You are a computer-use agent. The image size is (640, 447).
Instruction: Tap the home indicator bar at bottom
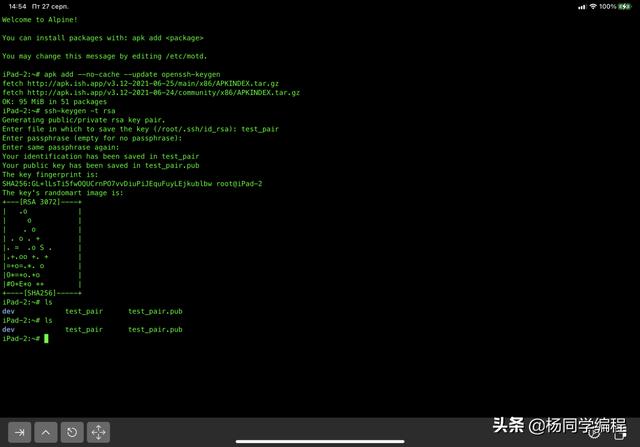pos(320,441)
